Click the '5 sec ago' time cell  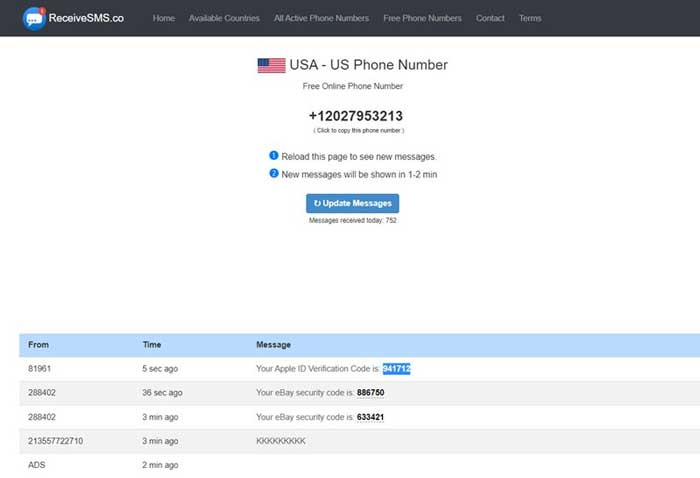click(160, 369)
